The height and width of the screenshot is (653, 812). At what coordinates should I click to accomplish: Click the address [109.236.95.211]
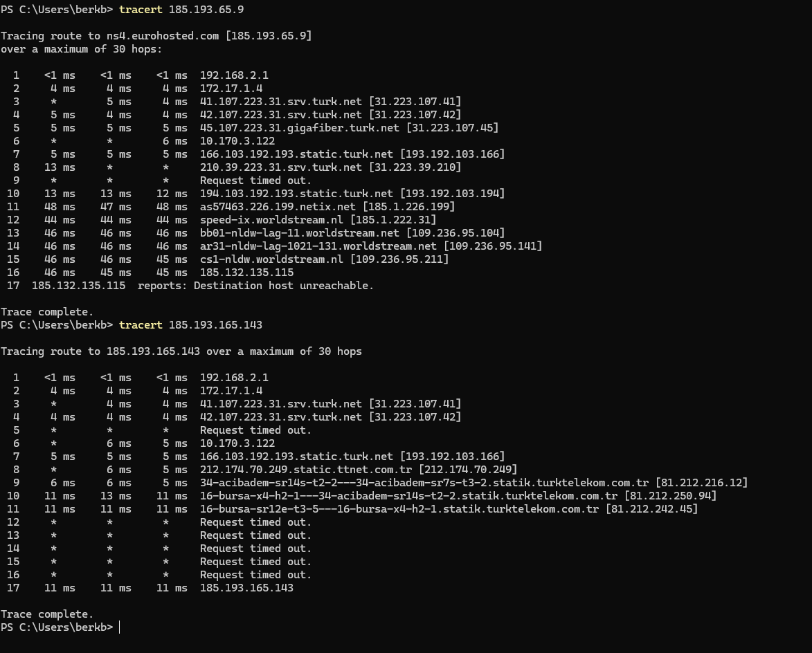point(399,259)
